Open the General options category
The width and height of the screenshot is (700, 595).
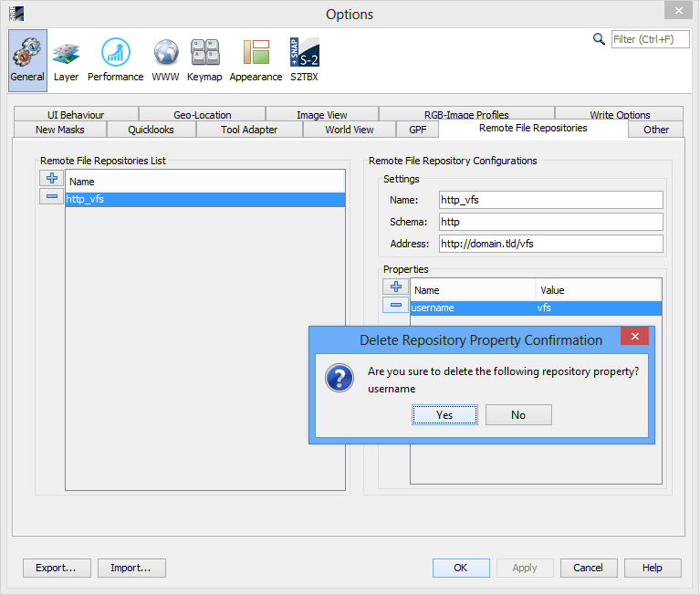tap(27, 60)
